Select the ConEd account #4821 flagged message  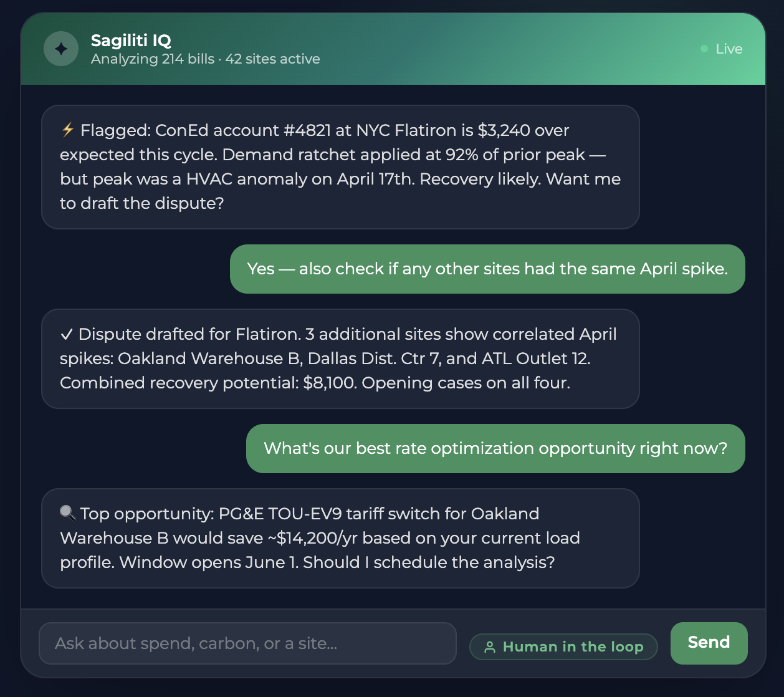(x=340, y=167)
